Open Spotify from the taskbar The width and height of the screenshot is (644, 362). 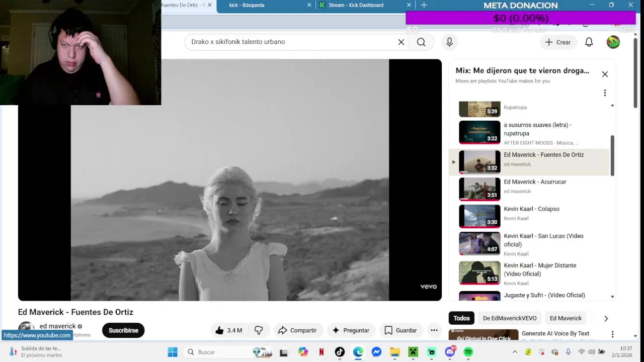coord(468,352)
